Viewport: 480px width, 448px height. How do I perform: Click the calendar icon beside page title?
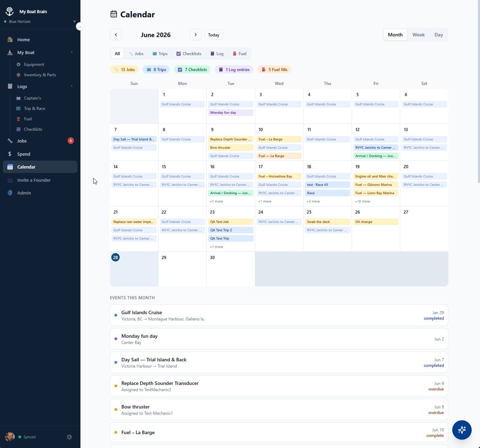(114, 14)
